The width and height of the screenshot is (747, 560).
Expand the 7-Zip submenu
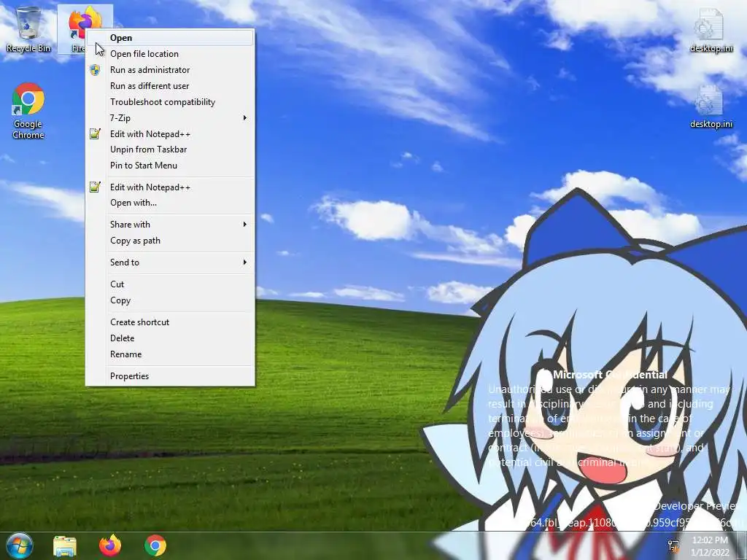(170, 118)
